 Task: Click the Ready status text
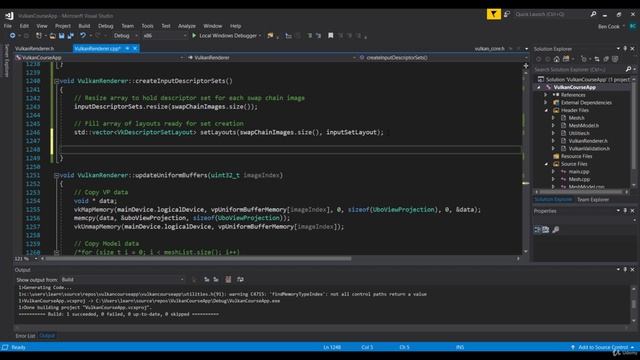point(18,347)
